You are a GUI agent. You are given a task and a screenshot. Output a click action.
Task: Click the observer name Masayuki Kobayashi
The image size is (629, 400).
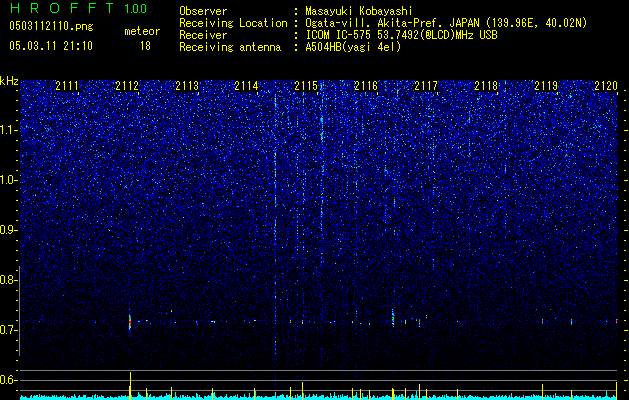coord(359,11)
